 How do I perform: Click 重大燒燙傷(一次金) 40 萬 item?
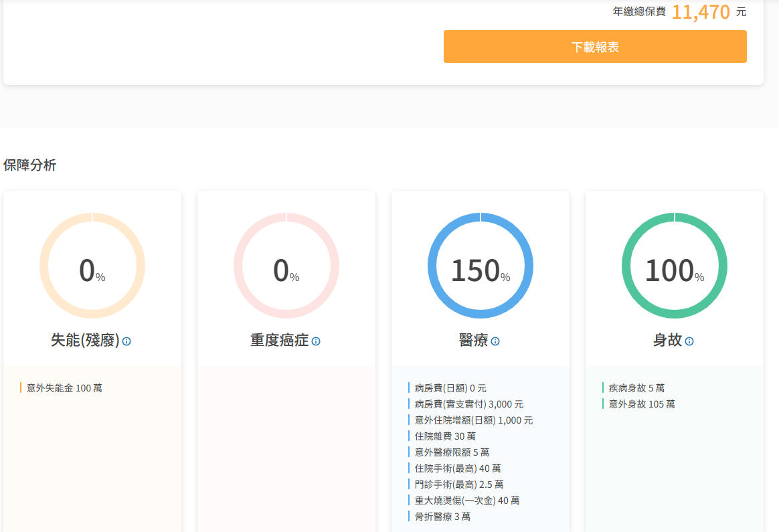pyautogui.click(x=466, y=501)
